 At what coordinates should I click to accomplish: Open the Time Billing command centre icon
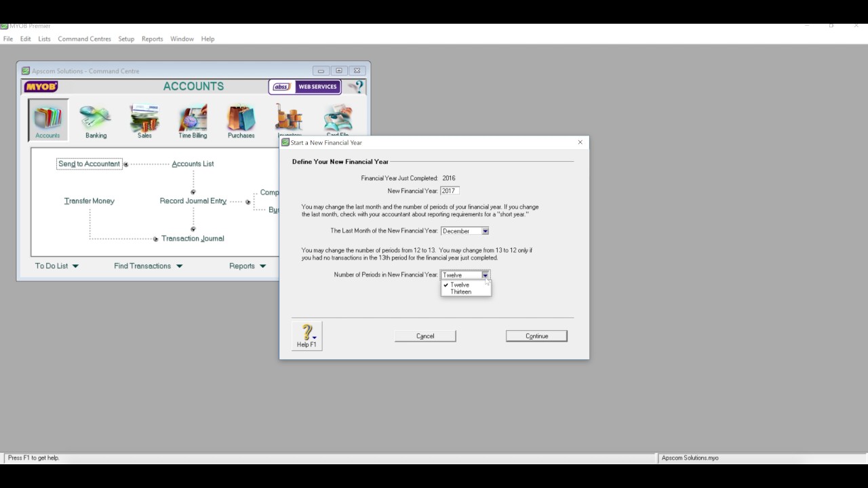(193, 121)
